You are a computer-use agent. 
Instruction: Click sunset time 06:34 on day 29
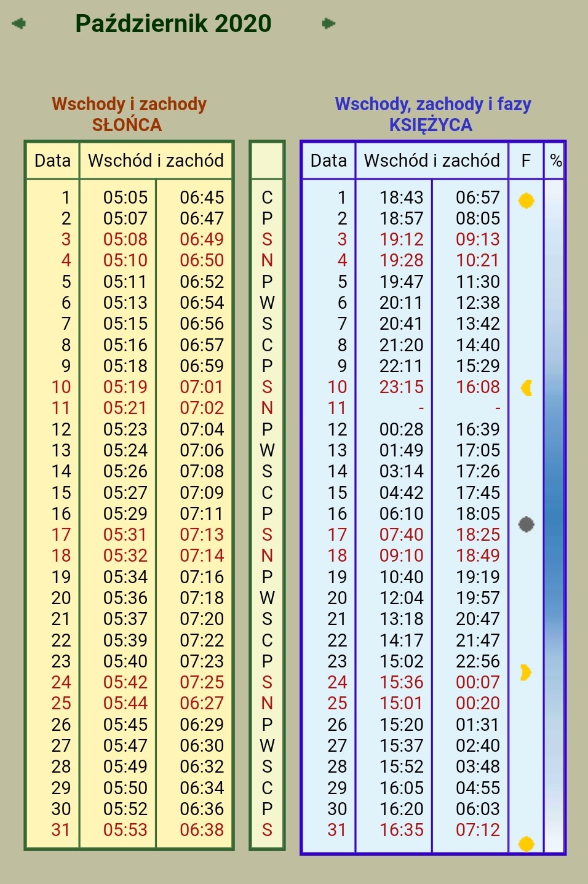[x=202, y=788]
